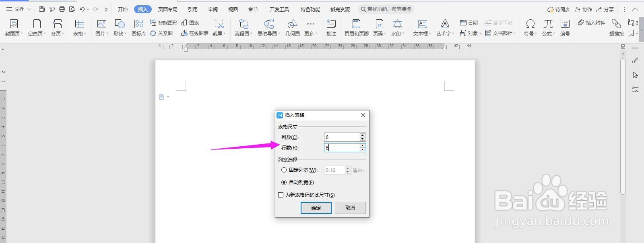The image size is (644, 243).
Task: Open Geometry diagram (几何图) tool
Action: (293, 27)
